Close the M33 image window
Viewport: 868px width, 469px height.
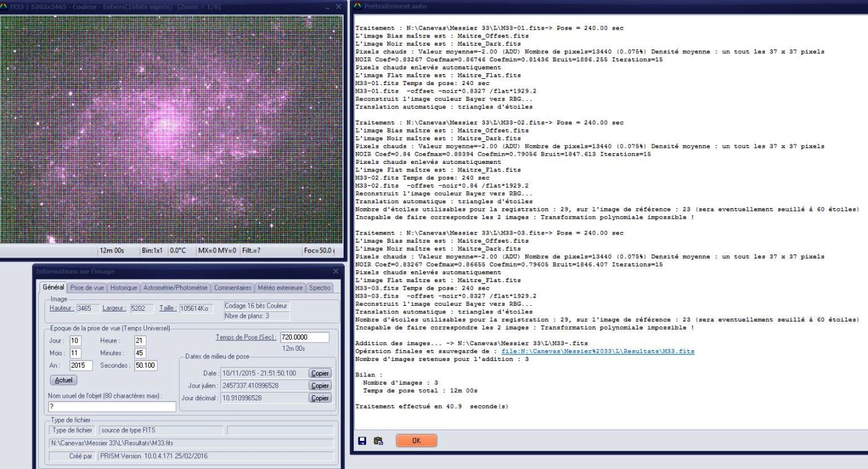click(340, 6)
